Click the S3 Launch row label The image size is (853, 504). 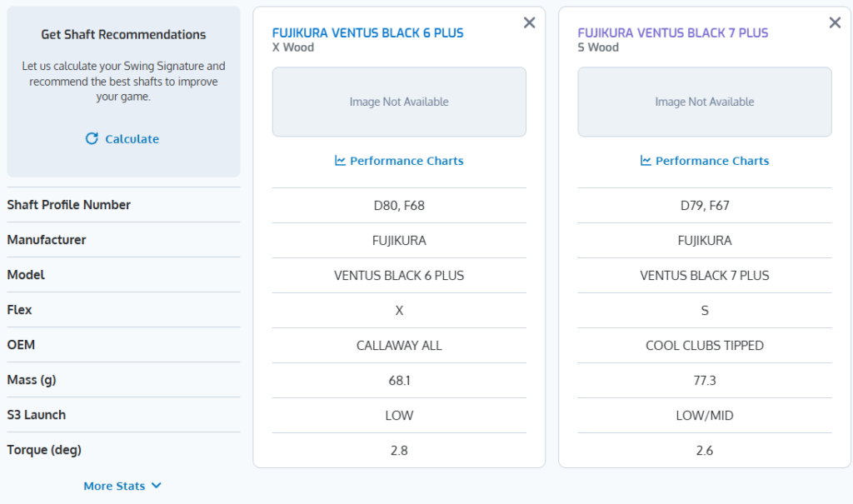(37, 415)
